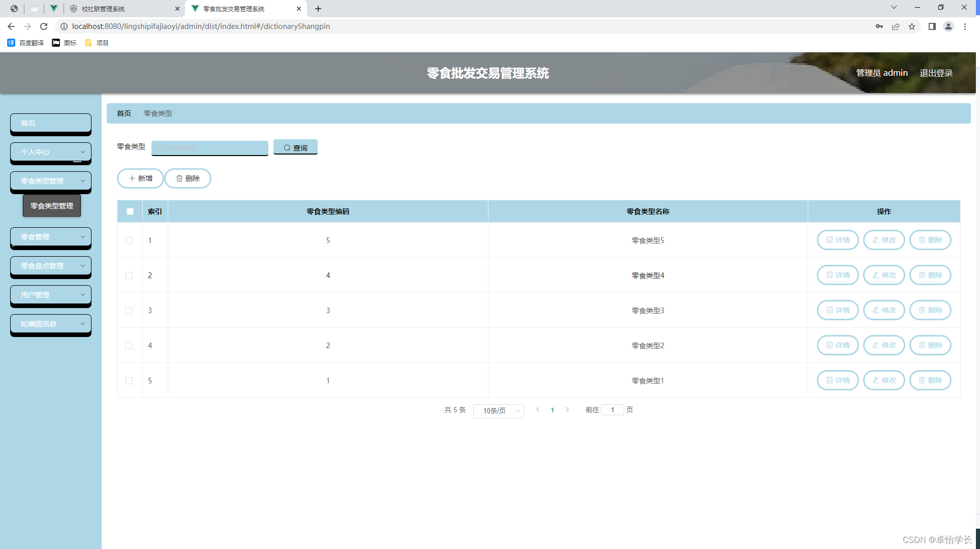The image size is (980, 549).
Task: Open the 10条/页 page size dropdown
Action: point(498,411)
